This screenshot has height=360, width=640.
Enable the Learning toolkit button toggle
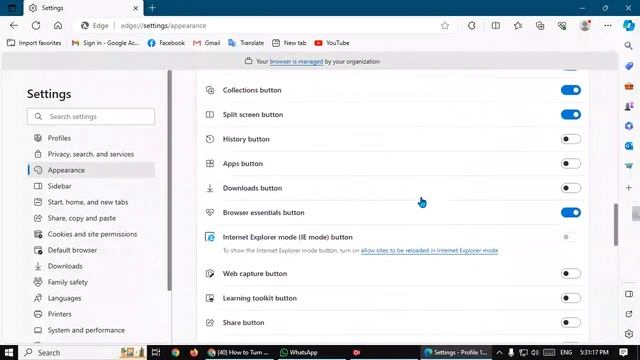pyautogui.click(x=571, y=298)
